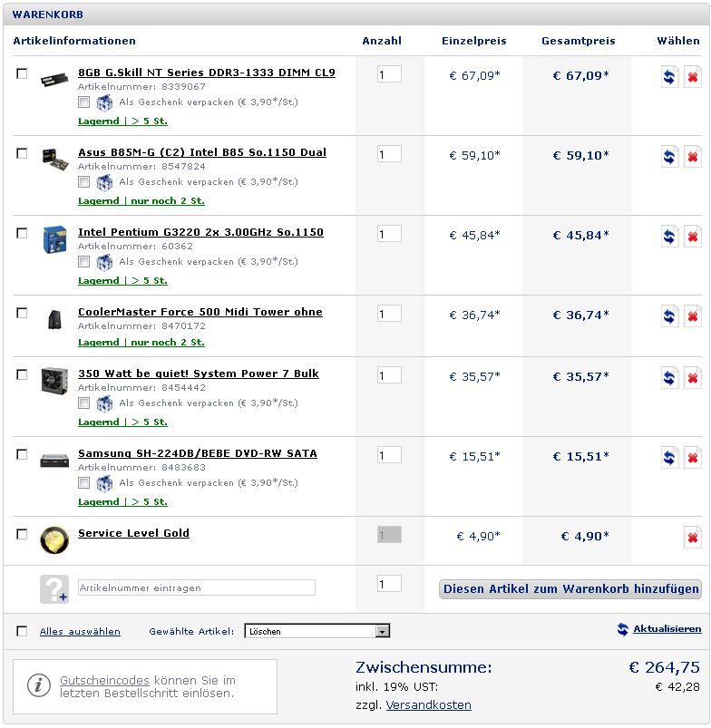The height and width of the screenshot is (728, 711).
Task: Tick the Alles auswählen checkbox
Action: point(22,631)
